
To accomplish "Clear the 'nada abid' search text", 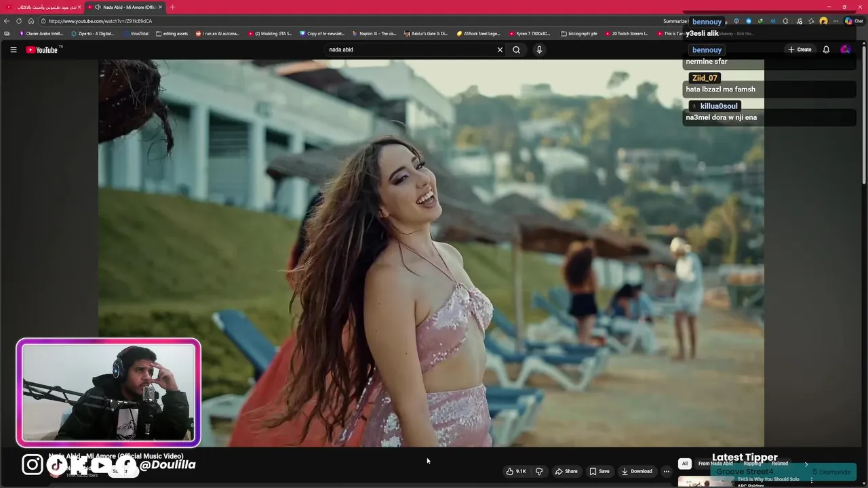I will tap(500, 49).
